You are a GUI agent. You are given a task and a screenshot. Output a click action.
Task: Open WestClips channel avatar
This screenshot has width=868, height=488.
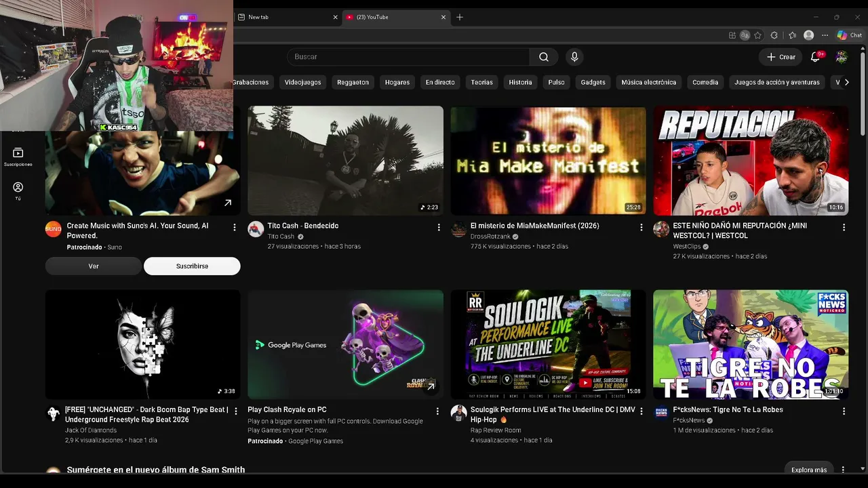[x=661, y=229]
